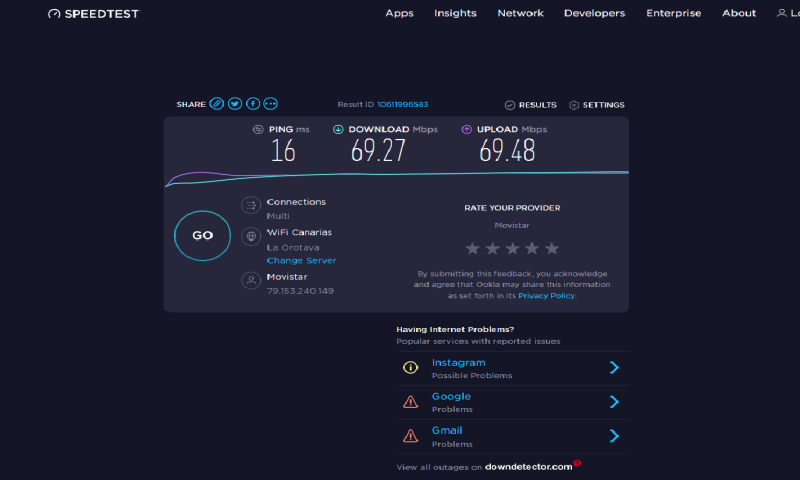Click the downdetector red alert badge
The height and width of the screenshot is (480, 800).
click(577, 463)
